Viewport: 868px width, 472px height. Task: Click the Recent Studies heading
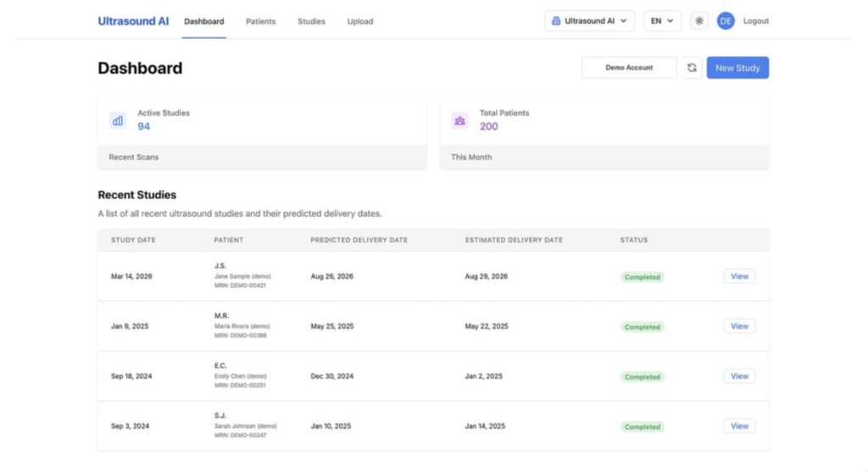tap(136, 195)
